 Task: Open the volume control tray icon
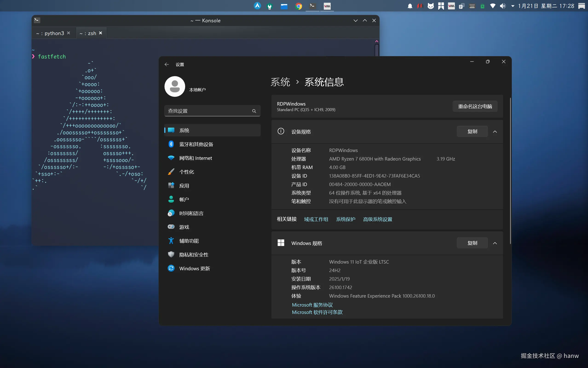(503, 6)
